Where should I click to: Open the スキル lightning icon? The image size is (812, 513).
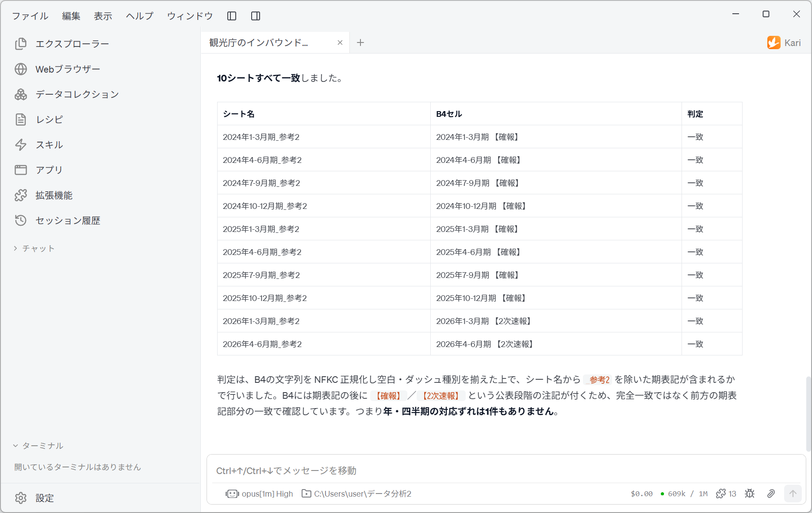pyautogui.click(x=21, y=145)
